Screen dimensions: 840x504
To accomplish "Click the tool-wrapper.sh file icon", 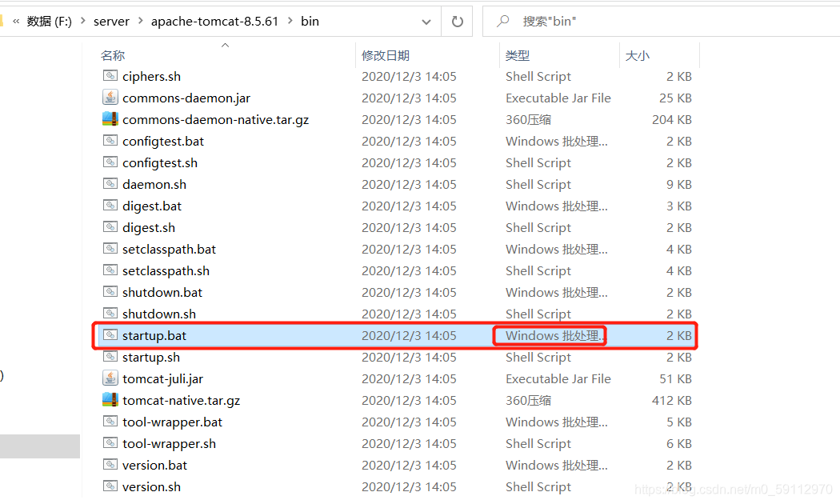I will point(110,442).
